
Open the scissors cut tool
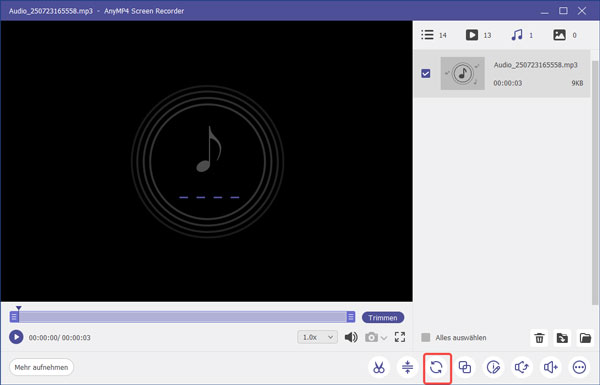(x=379, y=367)
